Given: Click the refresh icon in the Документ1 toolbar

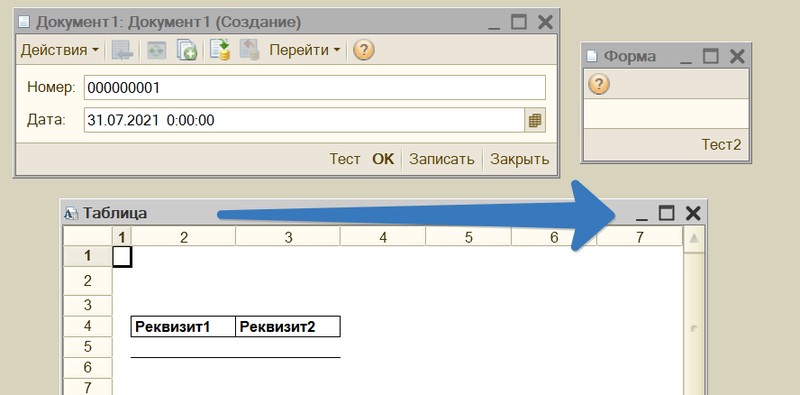Looking at the screenshot, I should click(x=157, y=51).
